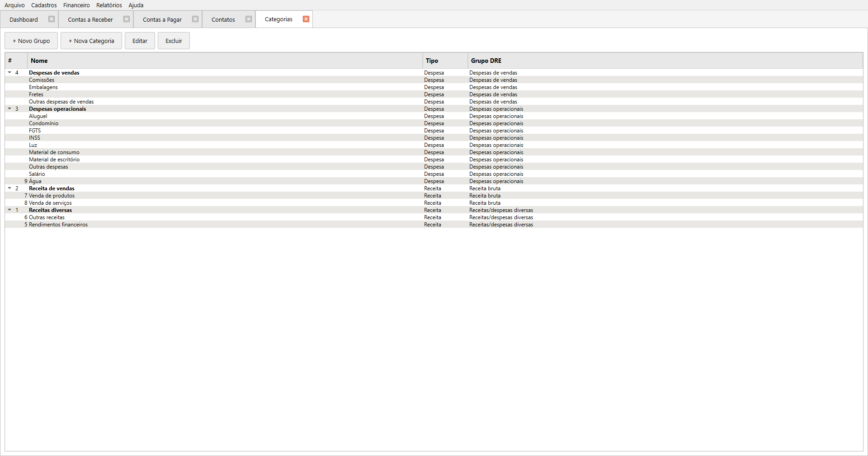Close the Dashboard tab
This screenshot has width=868, height=456.
[52, 19]
